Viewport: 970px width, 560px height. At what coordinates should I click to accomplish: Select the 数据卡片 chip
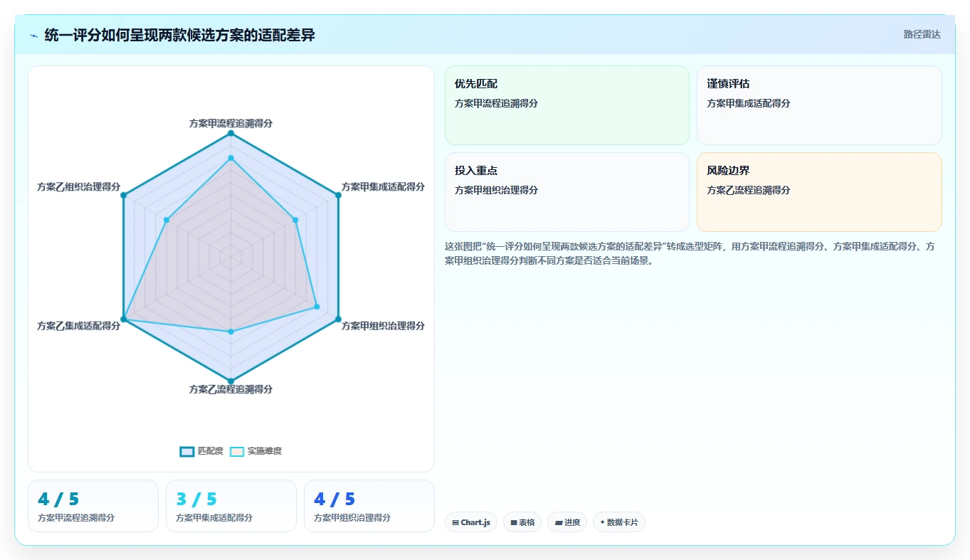618,522
